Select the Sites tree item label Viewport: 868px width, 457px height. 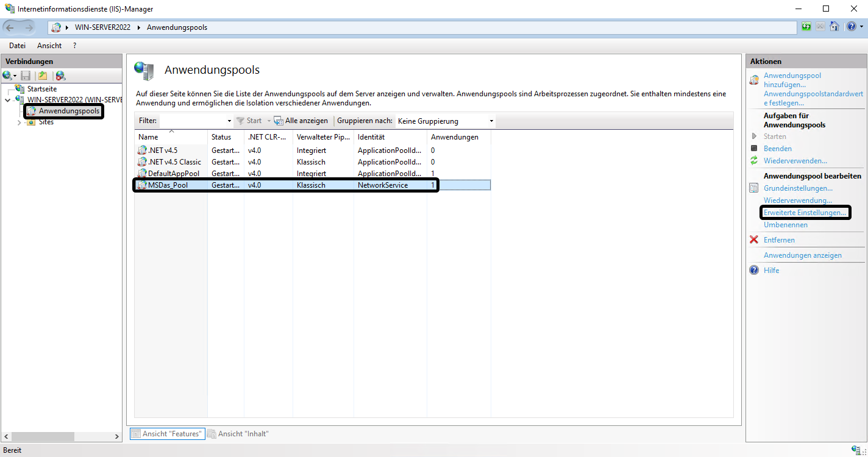[46, 122]
